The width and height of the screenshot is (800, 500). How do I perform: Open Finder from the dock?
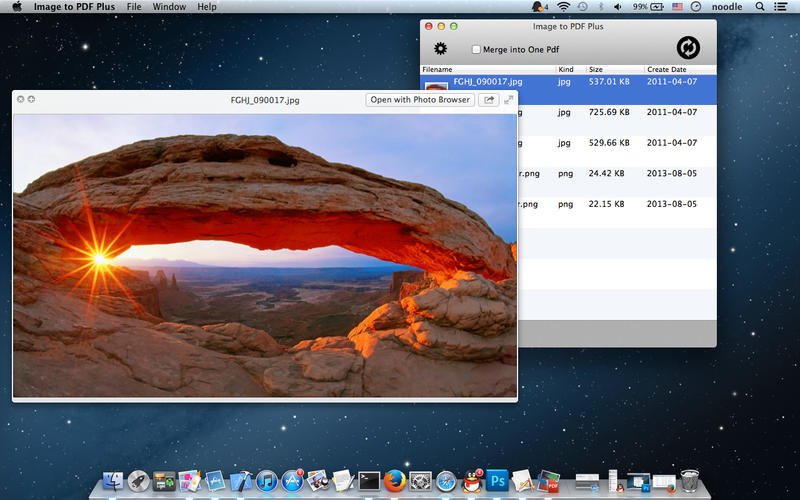pyautogui.click(x=113, y=481)
